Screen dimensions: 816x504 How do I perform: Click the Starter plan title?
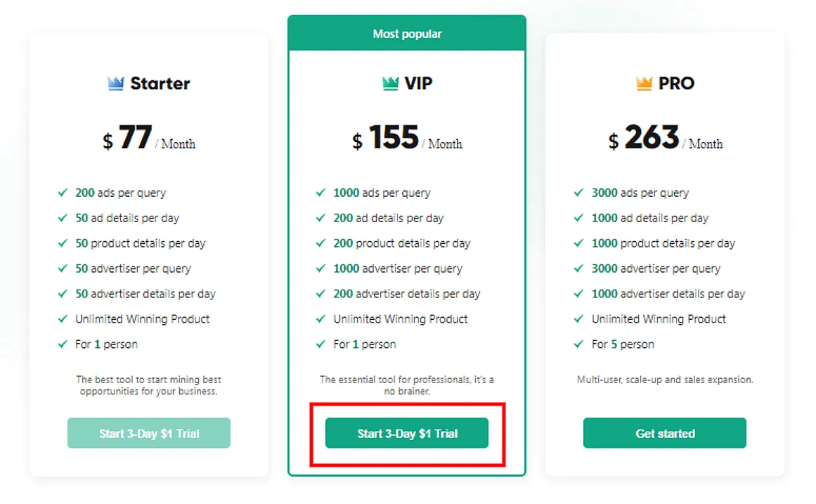click(x=159, y=83)
